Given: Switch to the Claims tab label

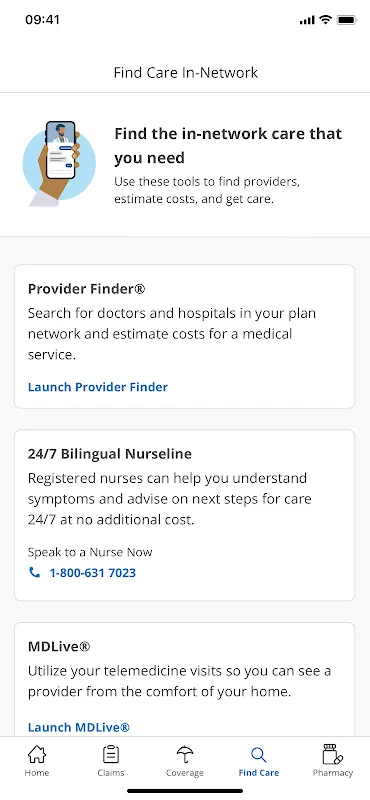Looking at the screenshot, I should point(111,772).
